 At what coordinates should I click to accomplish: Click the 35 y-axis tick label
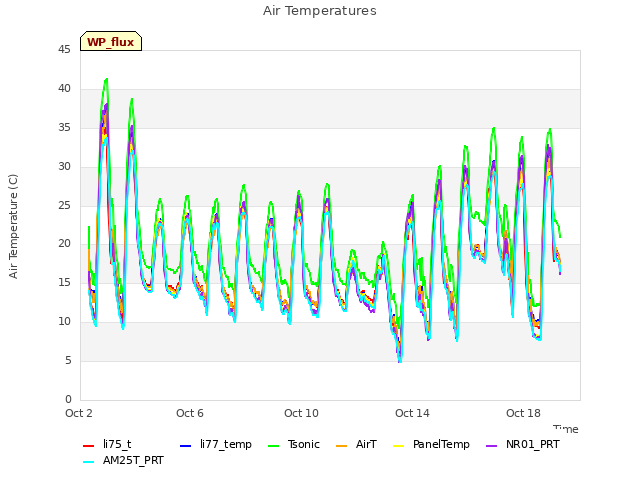point(64,128)
